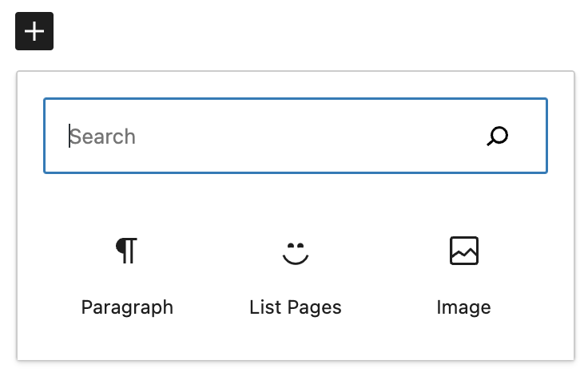Click the magnifying glass search icon
Viewport: 588px width, 380px height.
[497, 136]
